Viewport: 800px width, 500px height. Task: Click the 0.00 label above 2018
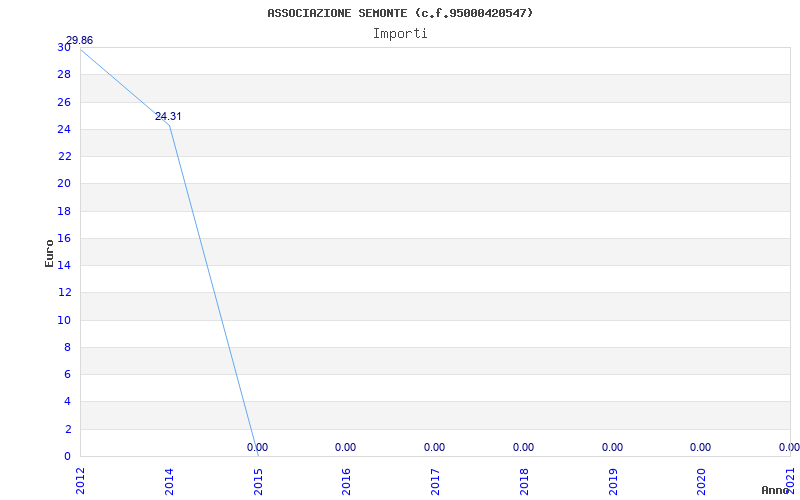coord(523,447)
